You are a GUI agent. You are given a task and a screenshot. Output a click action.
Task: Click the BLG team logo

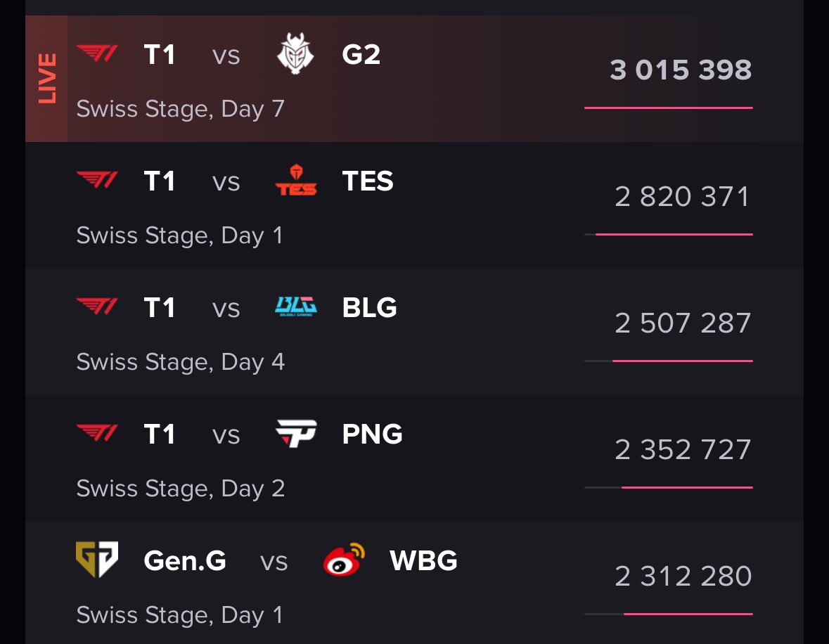pyautogui.click(x=296, y=306)
